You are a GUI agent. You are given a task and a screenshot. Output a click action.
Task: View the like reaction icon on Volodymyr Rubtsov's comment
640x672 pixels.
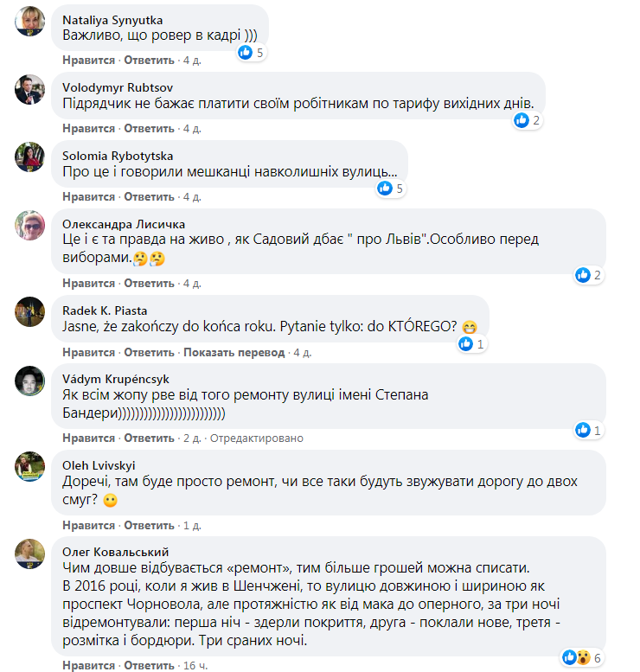click(x=522, y=120)
